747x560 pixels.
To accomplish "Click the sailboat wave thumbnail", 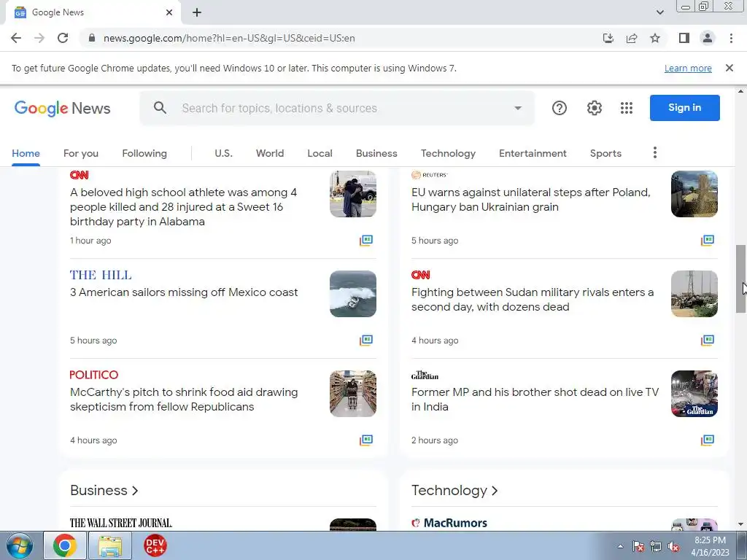I will click(x=353, y=294).
